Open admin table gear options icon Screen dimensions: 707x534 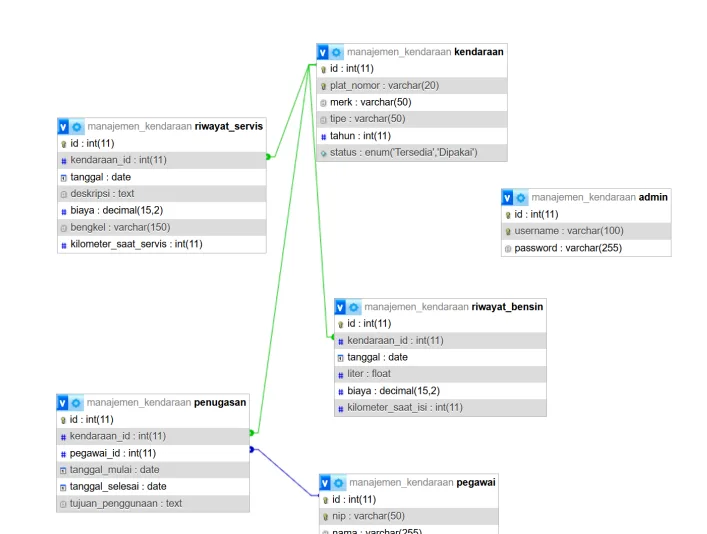coord(521,198)
